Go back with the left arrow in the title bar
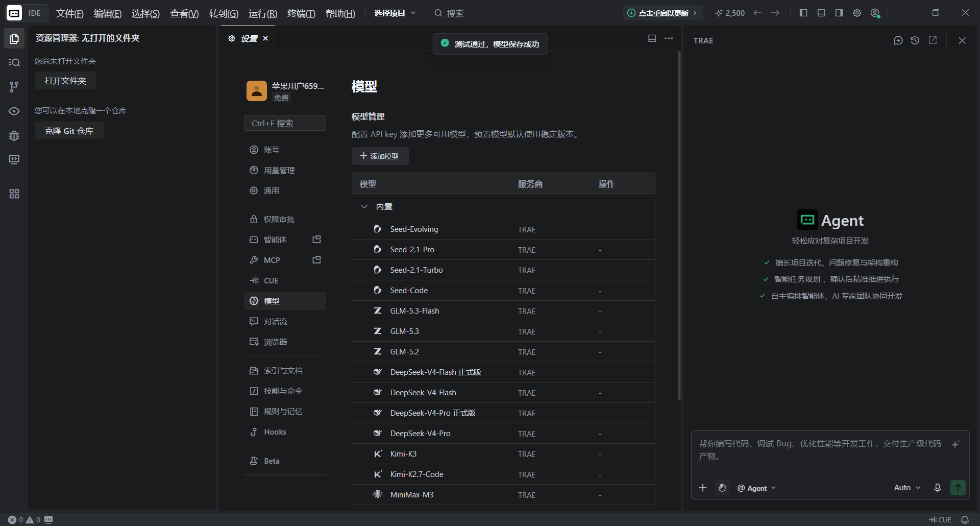The image size is (980, 526). 758,13
